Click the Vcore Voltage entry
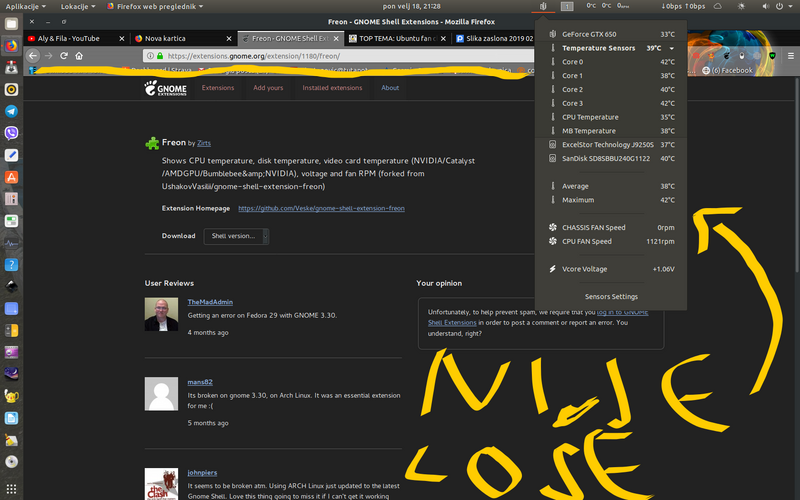The height and width of the screenshot is (500, 800). [611, 269]
